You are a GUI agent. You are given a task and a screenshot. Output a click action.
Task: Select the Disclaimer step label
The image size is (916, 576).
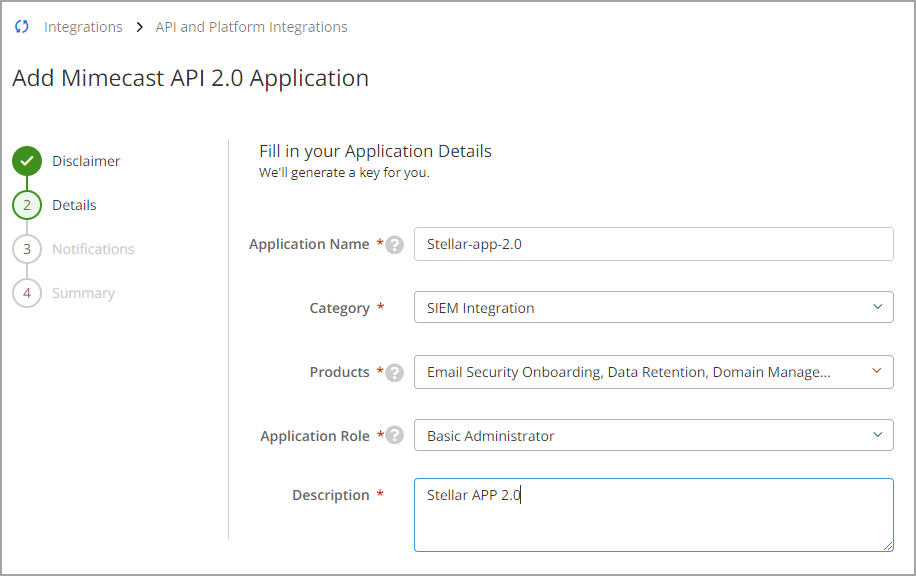pyautogui.click(x=86, y=161)
